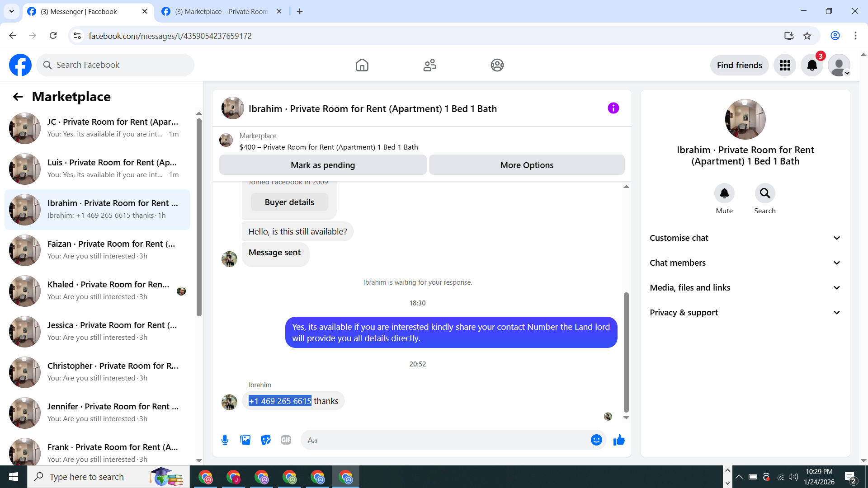Click the message input field

[445, 440]
